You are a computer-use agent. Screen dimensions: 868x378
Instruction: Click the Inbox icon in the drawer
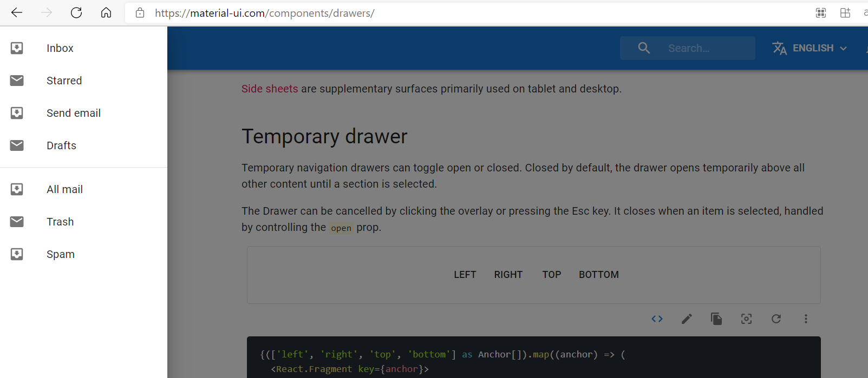coord(17,48)
